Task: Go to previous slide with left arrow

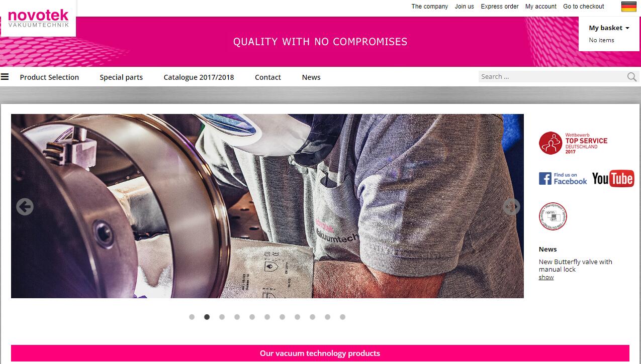Action: [25, 206]
